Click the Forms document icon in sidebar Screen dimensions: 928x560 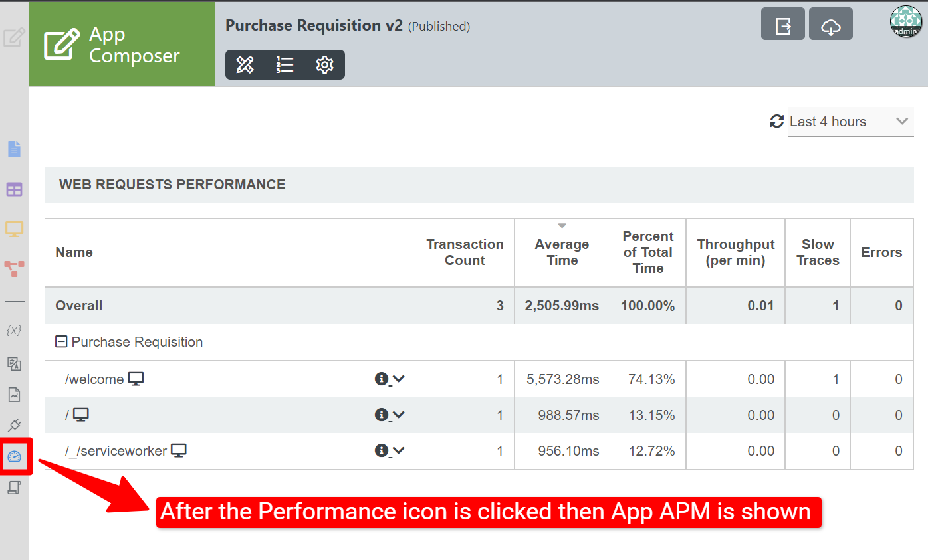(14, 149)
